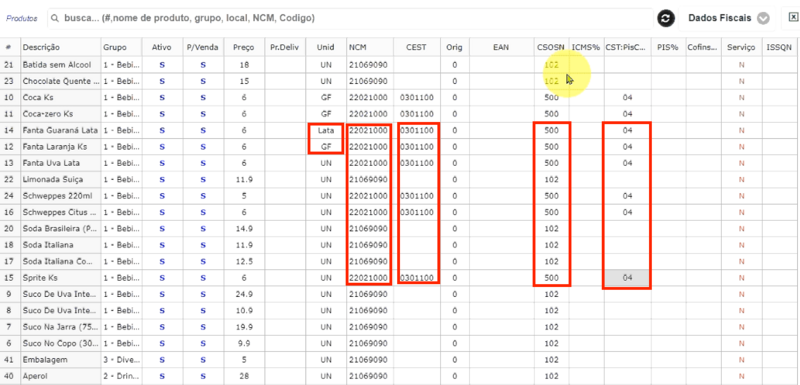Select the Batida sem Alcool description
The height and width of the screenshot is (385, 800).
pyautogui.click(x=57, y=65)
